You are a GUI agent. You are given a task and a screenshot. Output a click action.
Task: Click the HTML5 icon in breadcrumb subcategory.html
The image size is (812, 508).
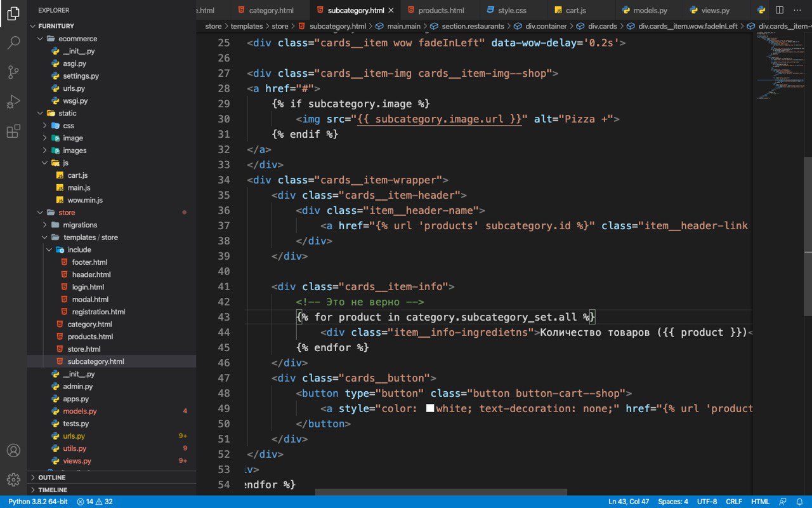click(302, 26)
